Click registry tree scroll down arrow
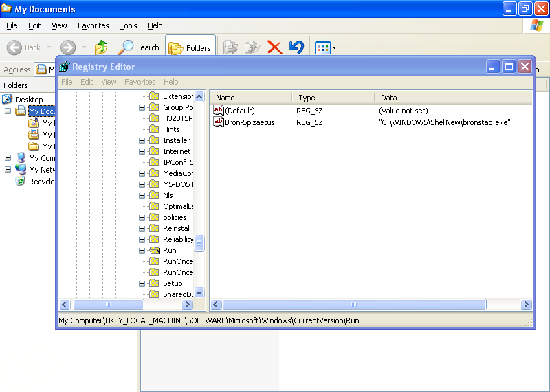The height and width of the screenshot is (392, 550). [199, 292]
